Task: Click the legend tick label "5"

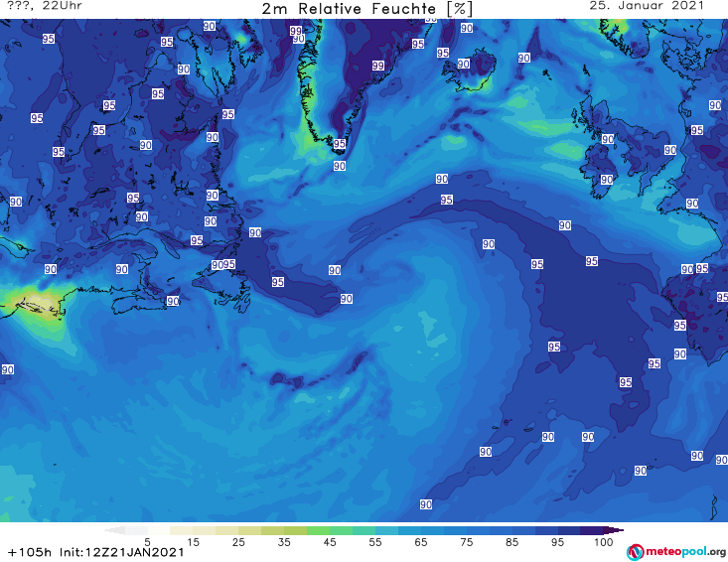Action: click(147, 542)
